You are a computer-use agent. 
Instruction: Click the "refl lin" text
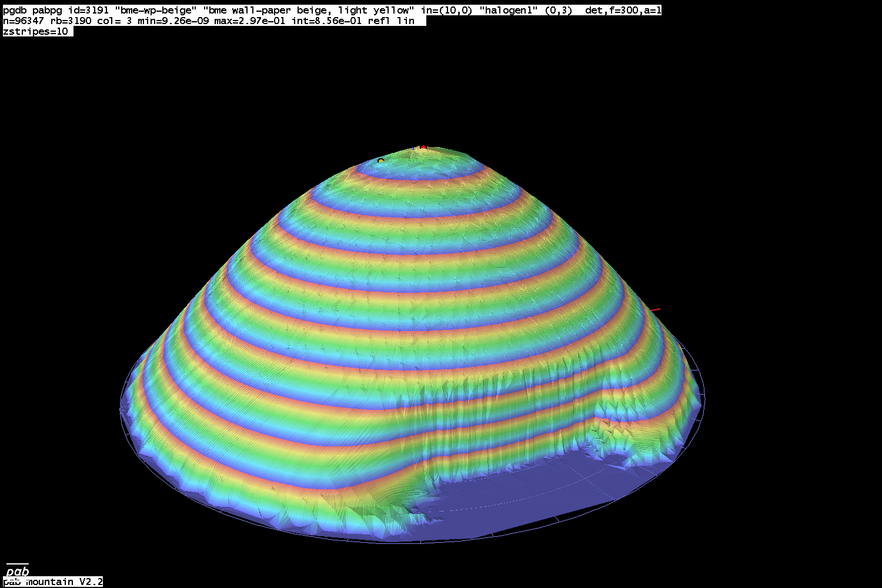pyautogui.click(x=391, y=21)
